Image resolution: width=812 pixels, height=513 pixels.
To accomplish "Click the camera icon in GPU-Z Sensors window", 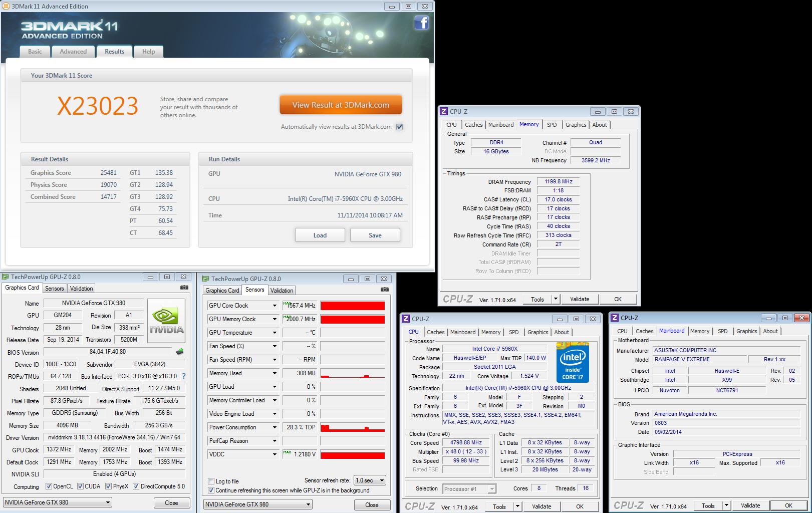I will (385, 290).
